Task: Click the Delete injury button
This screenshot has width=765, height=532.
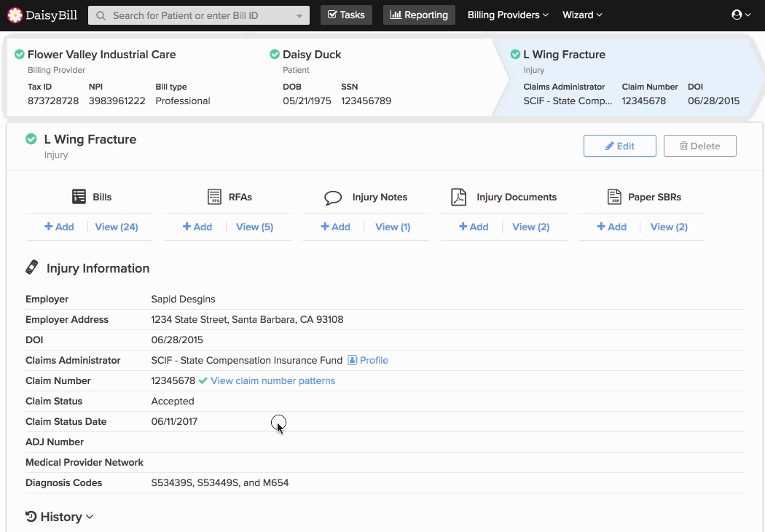Action: [699, 146]
